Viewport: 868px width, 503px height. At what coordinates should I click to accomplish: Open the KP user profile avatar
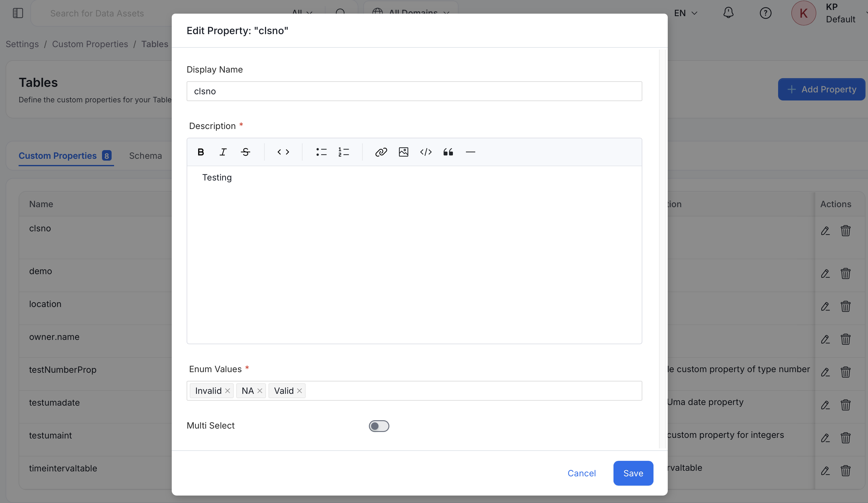coord(803,13)
